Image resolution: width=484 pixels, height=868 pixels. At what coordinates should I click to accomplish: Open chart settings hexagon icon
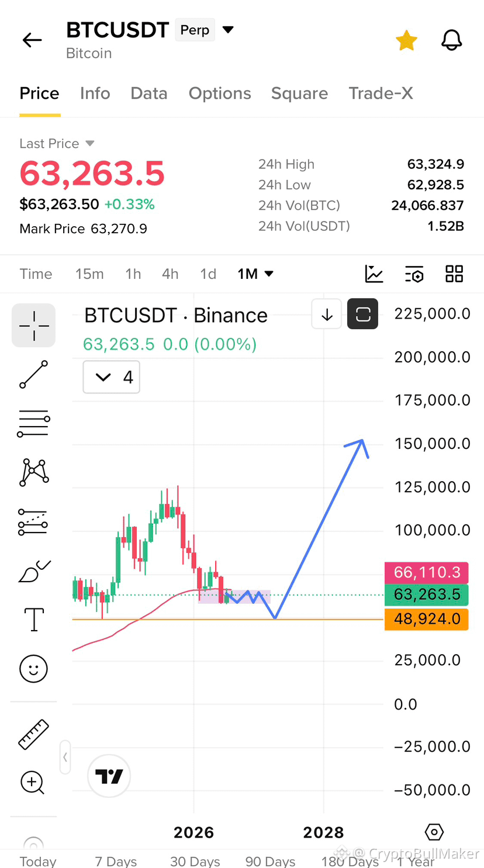click(434, 832)
